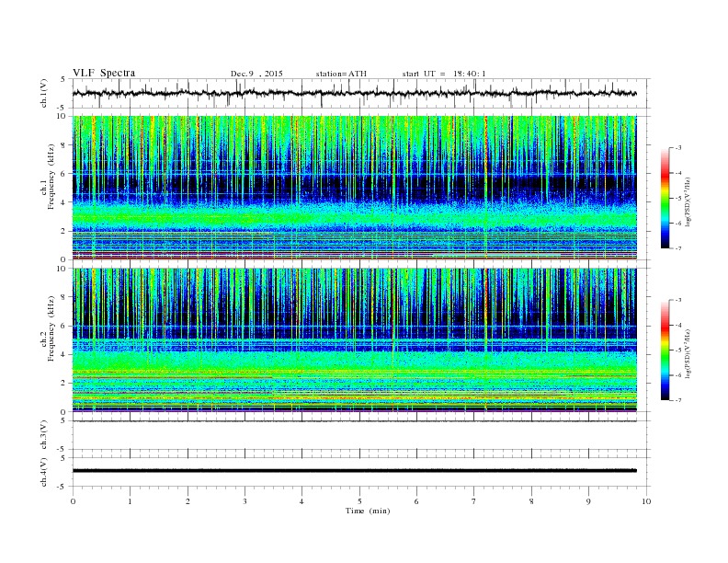Click the 'VLF Spectra' title text

(x=104, y=74)
